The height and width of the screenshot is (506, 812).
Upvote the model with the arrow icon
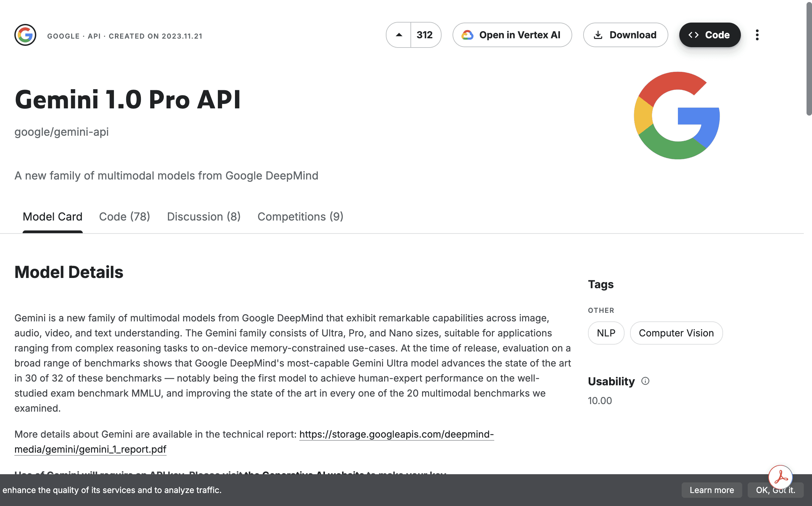pyautogui.click(x=399, y=35)
